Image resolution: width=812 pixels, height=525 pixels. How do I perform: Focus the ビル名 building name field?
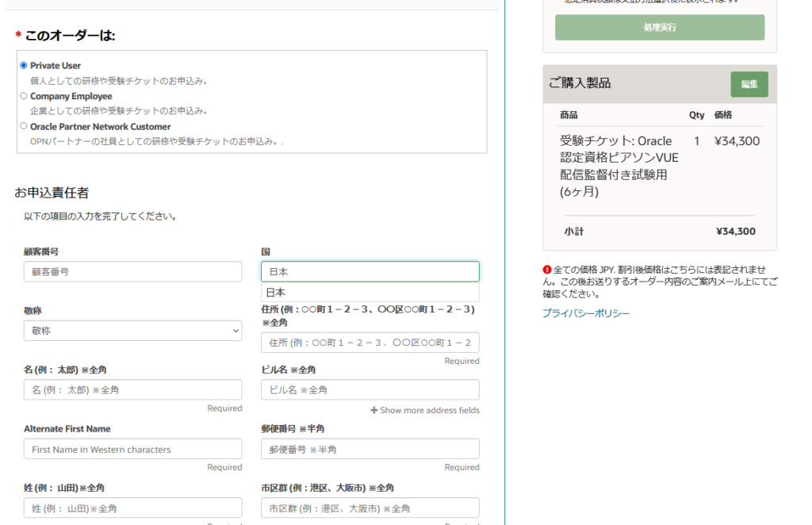[370, 390]
